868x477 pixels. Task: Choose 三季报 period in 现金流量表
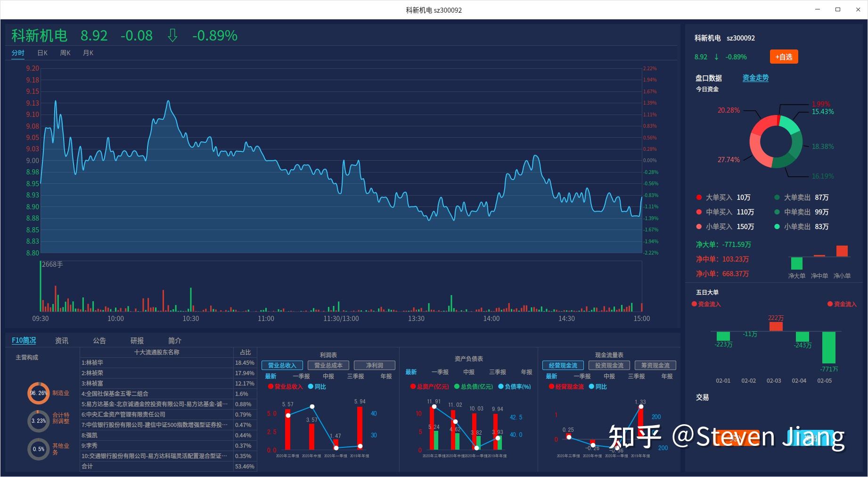(x=636, y=376)
